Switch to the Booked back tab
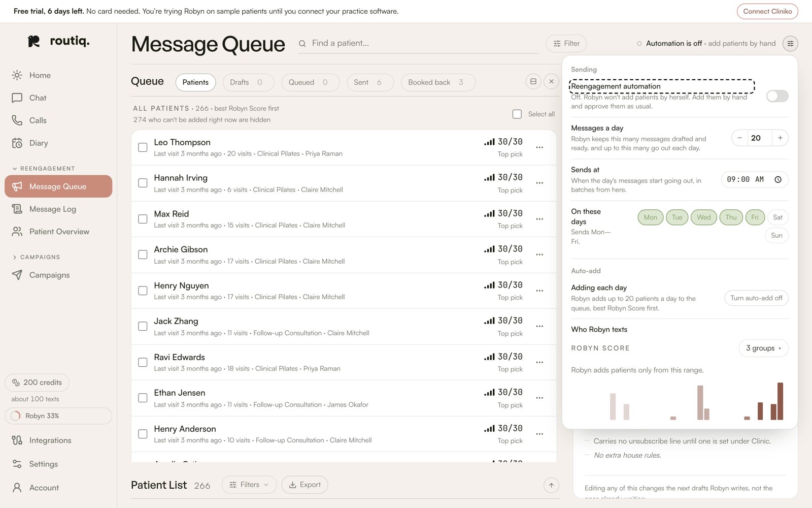812x508 pixels. tap(438, 82)
